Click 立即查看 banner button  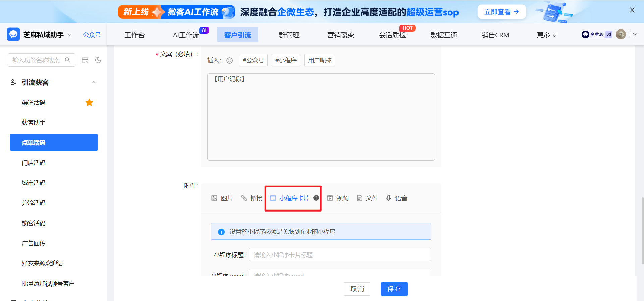click(501, 12)
